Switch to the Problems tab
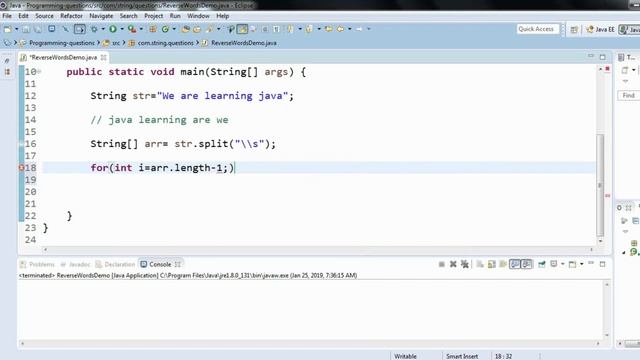The height and width of the screenshot is (360, 640). (x=38, y=264)
